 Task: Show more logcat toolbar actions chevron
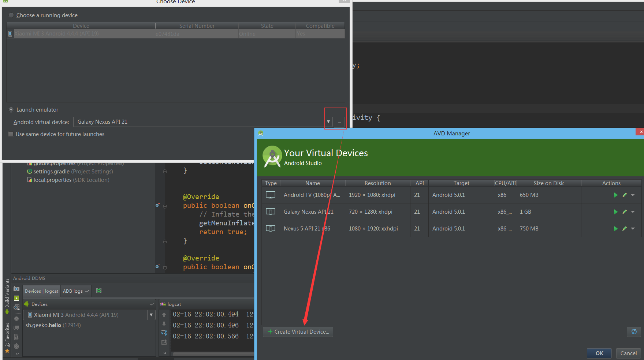coord(165,353)
